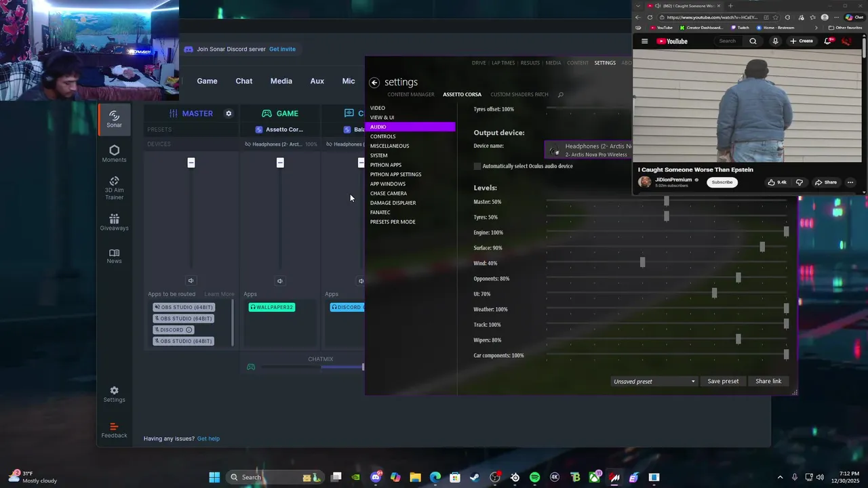Click the back arrow beside settings title

[x=374, y=82]
